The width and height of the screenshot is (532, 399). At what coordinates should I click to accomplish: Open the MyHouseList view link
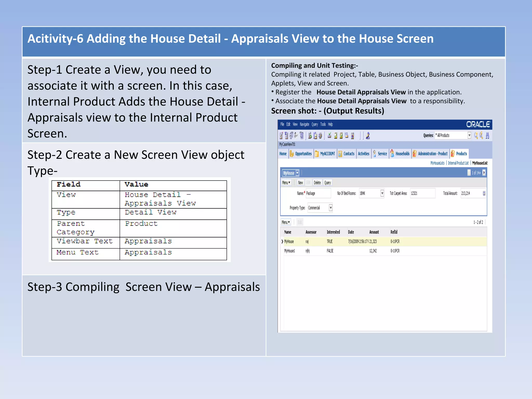point(480,163)
